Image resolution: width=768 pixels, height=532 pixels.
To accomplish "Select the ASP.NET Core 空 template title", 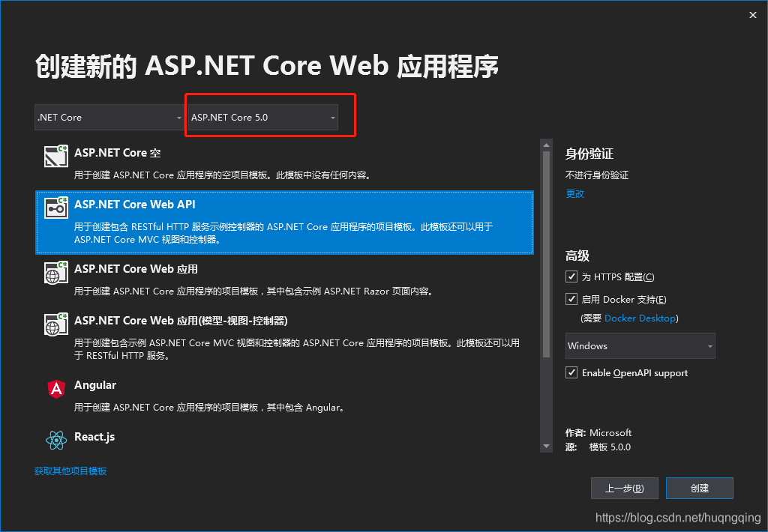I will pos(118,153).
